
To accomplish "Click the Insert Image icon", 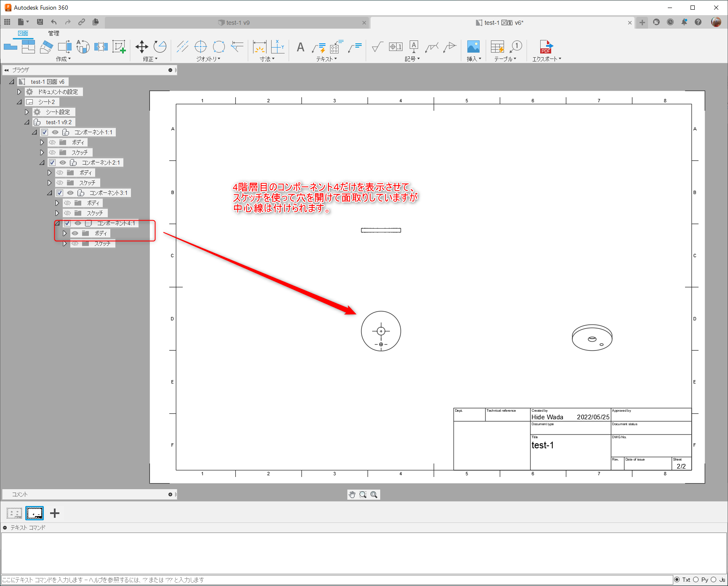I will tap(473, 47).
